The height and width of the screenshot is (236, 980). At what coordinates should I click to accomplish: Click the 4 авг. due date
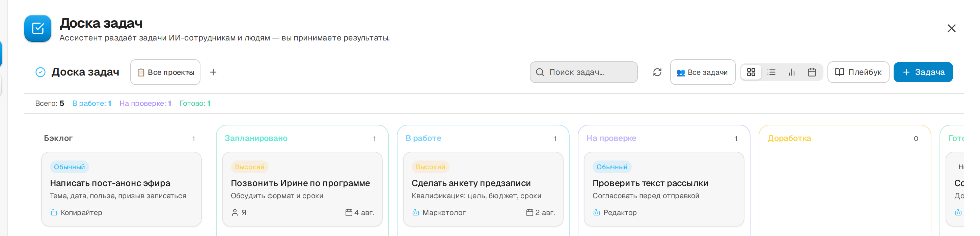tap(364, 213)
